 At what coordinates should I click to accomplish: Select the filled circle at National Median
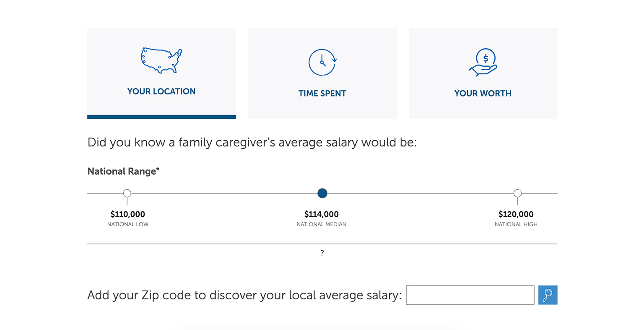(x=322, y=193)
